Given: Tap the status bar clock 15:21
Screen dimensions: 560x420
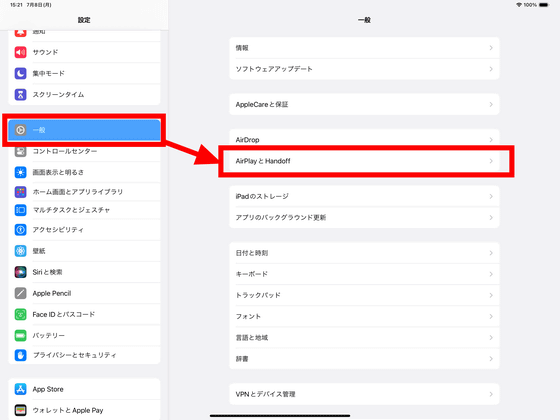Looking at the screenshot, I should [16, 5].
